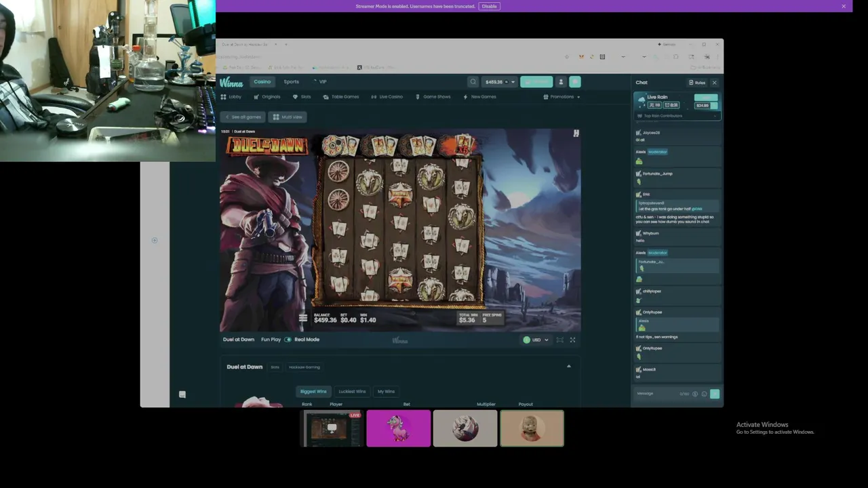
Task: Select the pink unicorn participant thumbnail
Action: pos(398,428)
